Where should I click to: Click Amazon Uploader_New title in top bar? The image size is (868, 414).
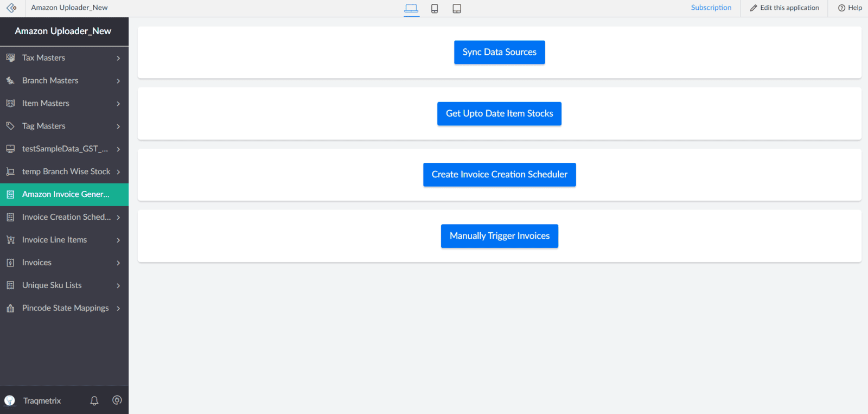69,8
